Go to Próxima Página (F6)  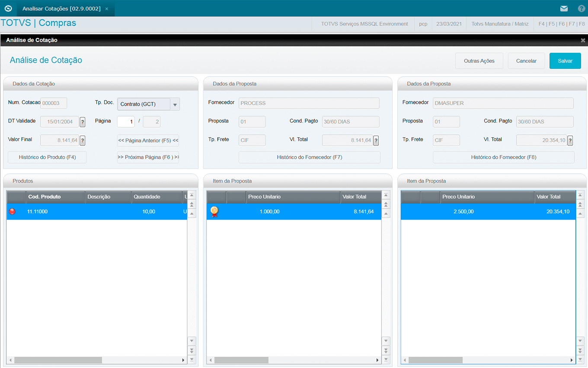click(148, 157)
